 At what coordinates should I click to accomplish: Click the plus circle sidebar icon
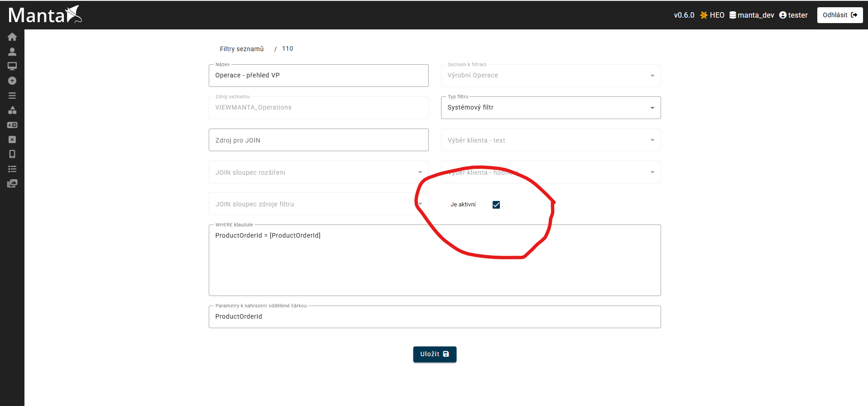(12, 81)
